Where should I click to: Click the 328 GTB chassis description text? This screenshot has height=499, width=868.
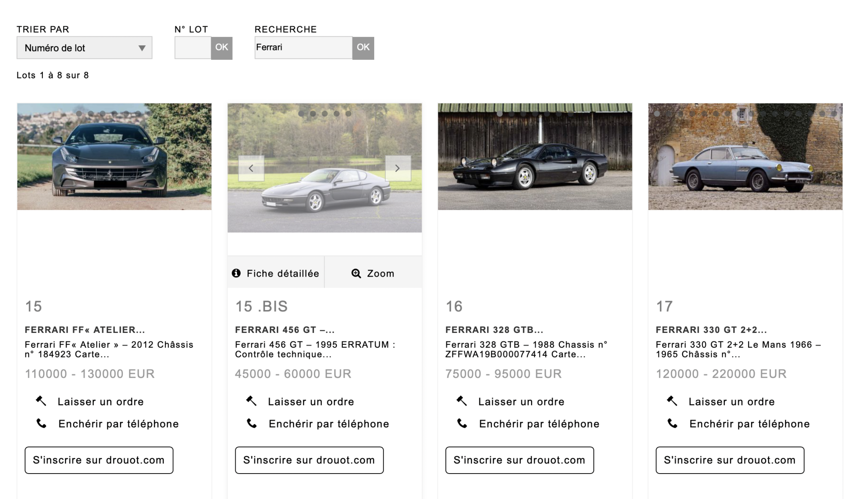(526, 349)
